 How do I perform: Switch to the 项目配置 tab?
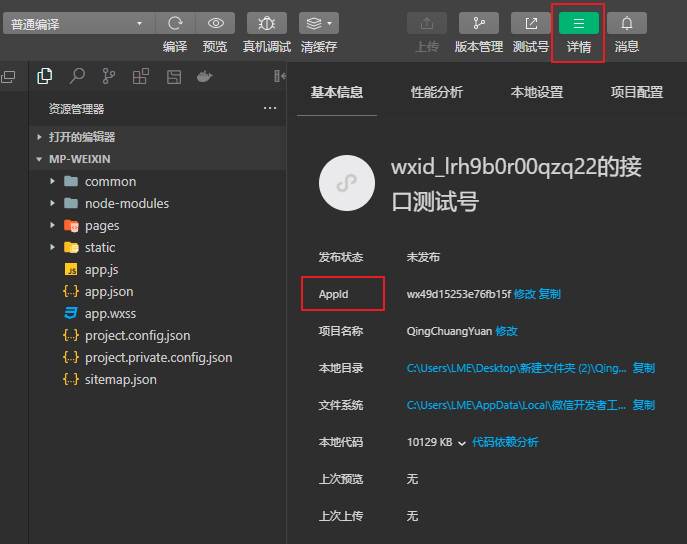(x=637, y=92)
